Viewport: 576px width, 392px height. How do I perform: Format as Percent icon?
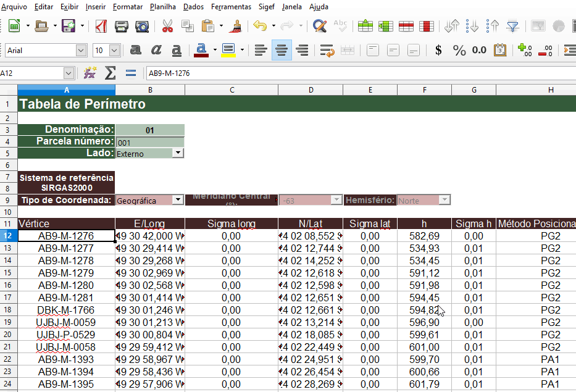(x=459, y=50)
